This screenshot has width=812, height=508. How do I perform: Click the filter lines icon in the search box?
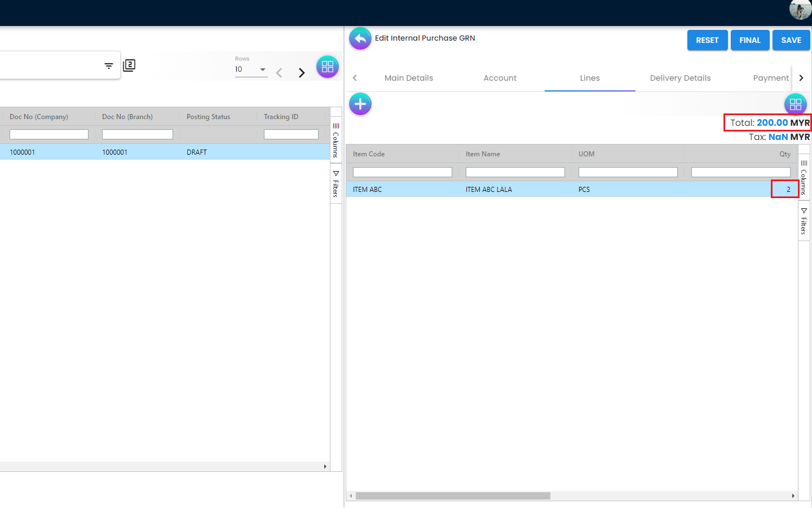[x=109, y=66]
